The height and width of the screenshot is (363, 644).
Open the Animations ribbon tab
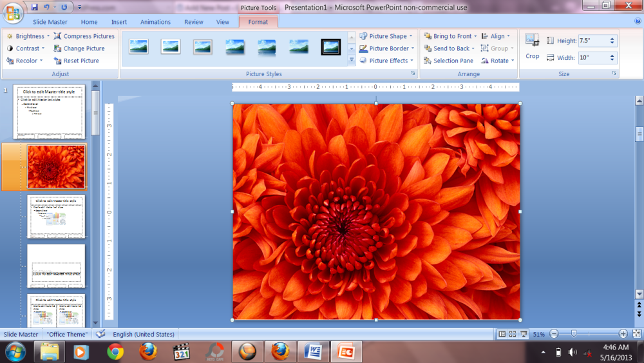155,22
